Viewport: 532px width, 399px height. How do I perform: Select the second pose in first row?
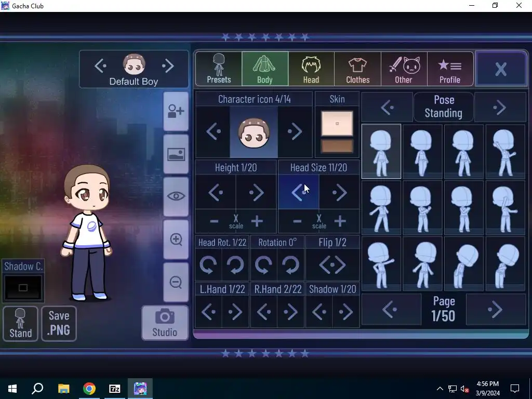[x=422, y=151]
